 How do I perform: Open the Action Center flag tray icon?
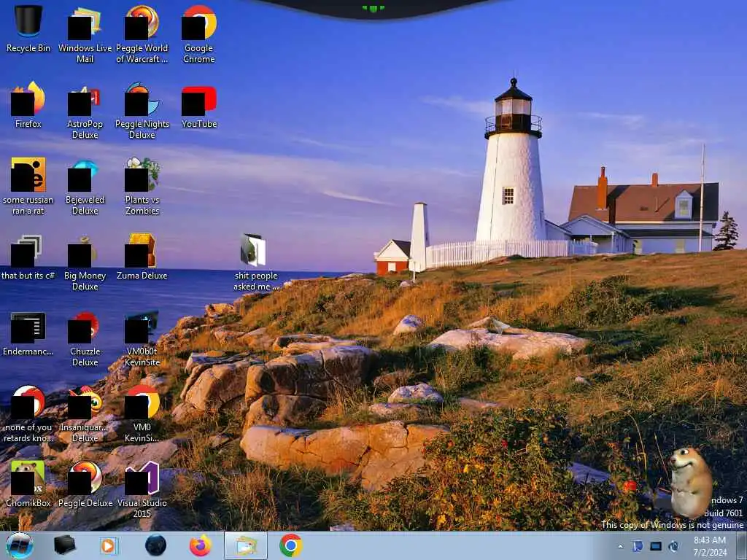[638, 546]
